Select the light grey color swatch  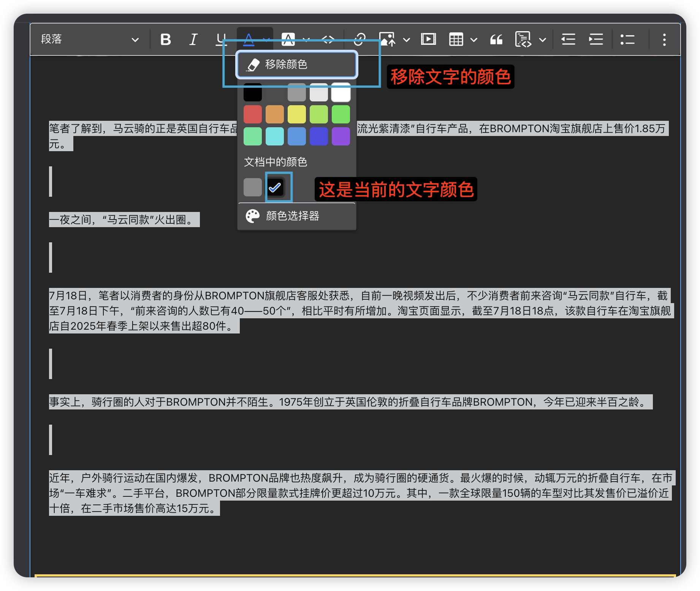click(x=319, y=92)
